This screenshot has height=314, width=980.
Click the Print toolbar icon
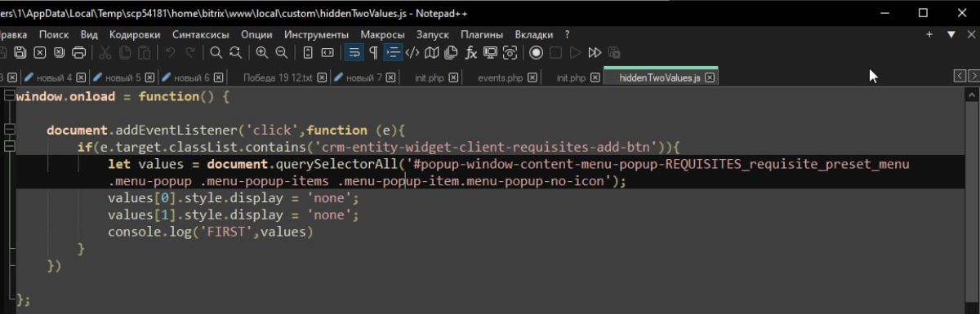[x=79, y=53]
